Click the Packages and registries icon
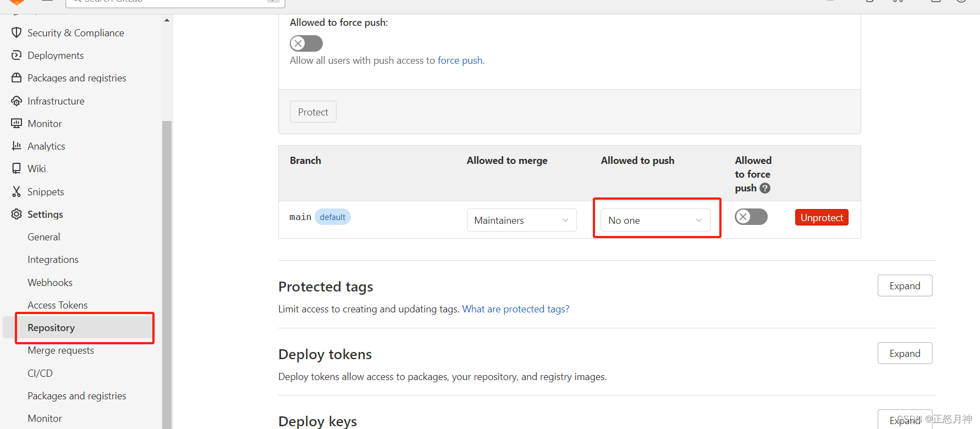 coord(16,78)
